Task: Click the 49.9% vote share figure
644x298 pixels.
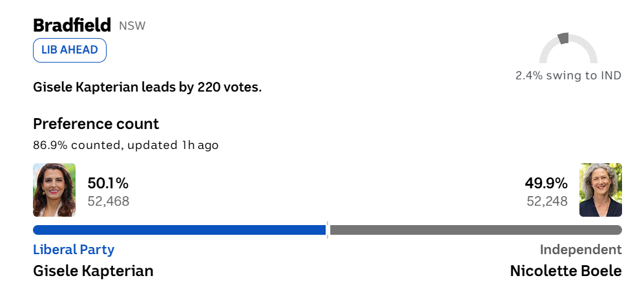Action: tap(546, 183)
